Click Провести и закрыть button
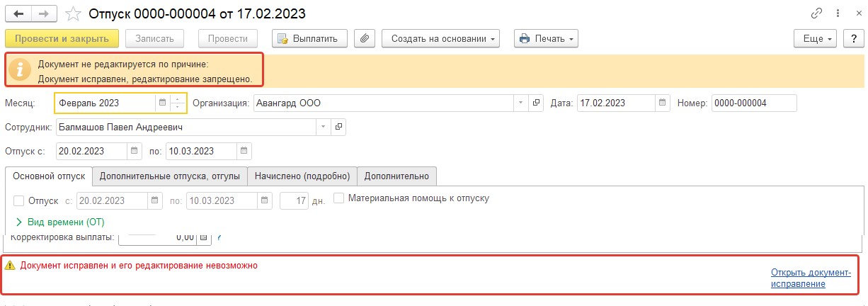 pos(62,38)
